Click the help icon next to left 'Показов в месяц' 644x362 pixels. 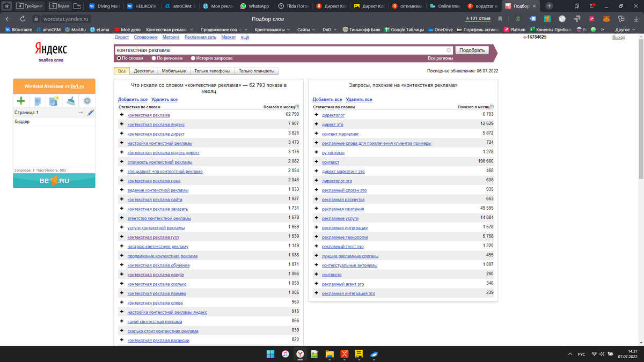(x=297, y=107)
